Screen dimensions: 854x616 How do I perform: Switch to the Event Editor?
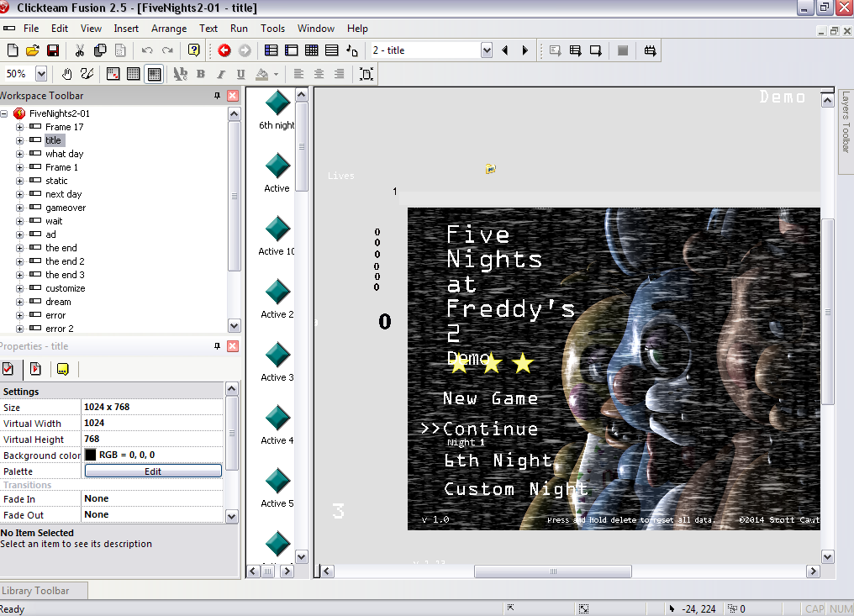(x=310, y=50)
